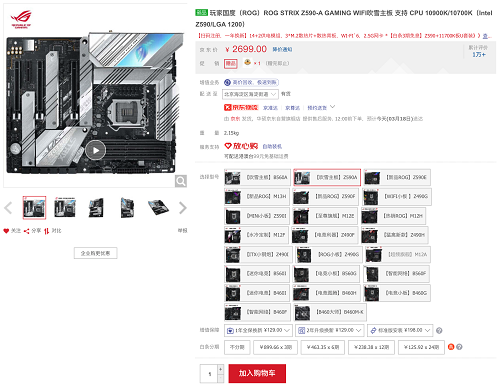Play the product video on main image
The height and width of the screenshot is (387, 500).
pos(96,150)
